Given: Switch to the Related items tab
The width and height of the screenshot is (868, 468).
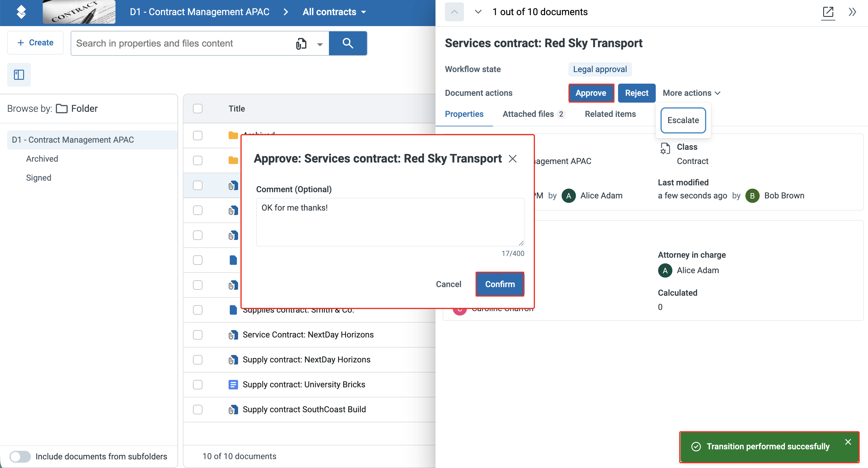Looking at the screenshot, I should 610,114.
